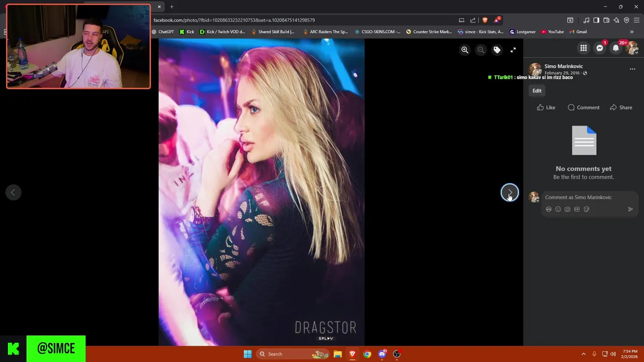This screenshot has width=644, height=362.
Task: Open Facebook notifications bell
Action: point(616,48)
